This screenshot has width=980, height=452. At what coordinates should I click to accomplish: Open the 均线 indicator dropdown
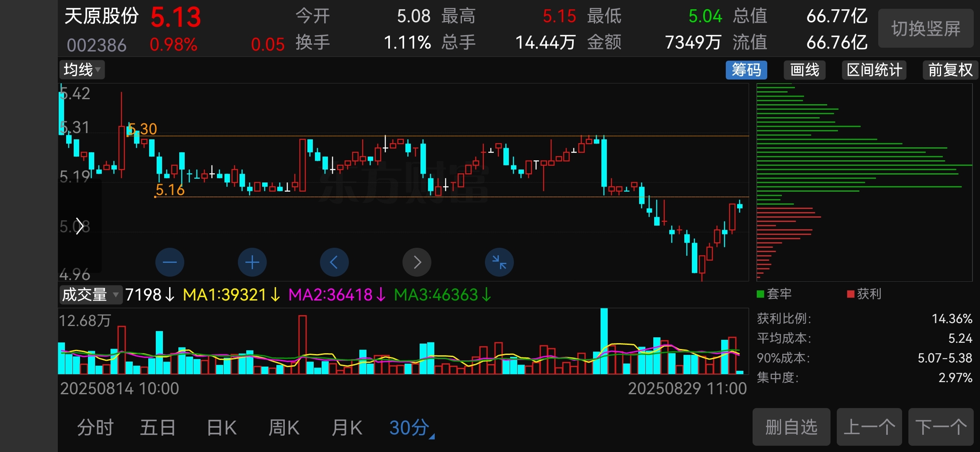pos(82,69)
